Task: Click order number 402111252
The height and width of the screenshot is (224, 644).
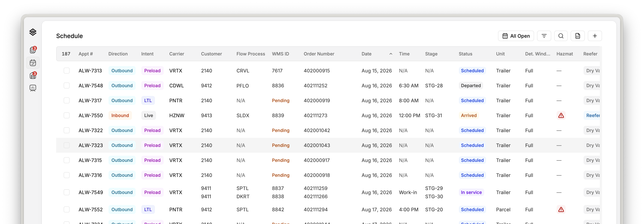Action: [x=315, y=85]
